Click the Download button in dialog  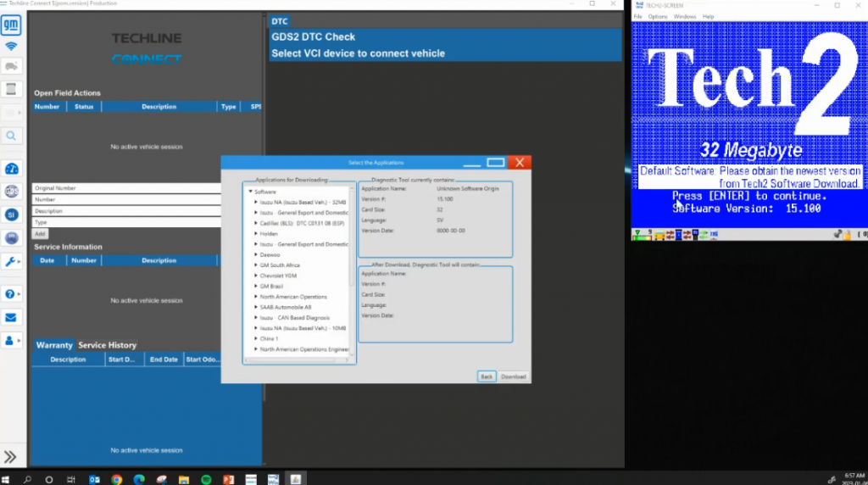pos(513,376)
